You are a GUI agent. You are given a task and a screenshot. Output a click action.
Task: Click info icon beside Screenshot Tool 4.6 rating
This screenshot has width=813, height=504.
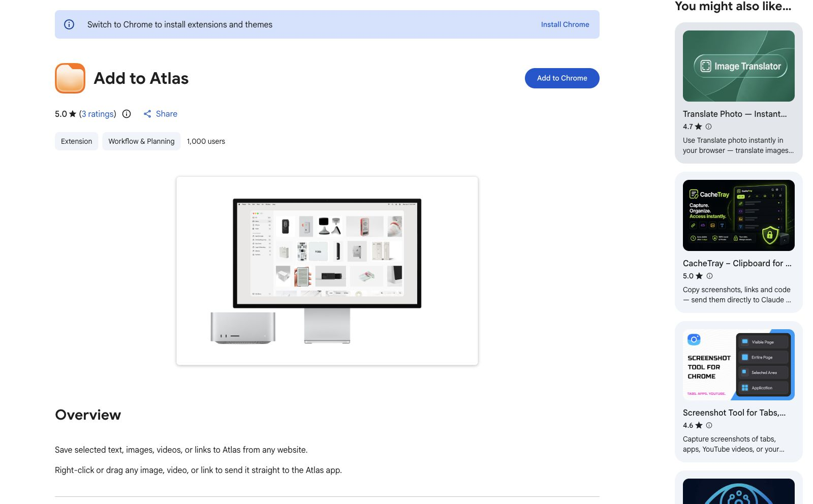coord(709,425)
